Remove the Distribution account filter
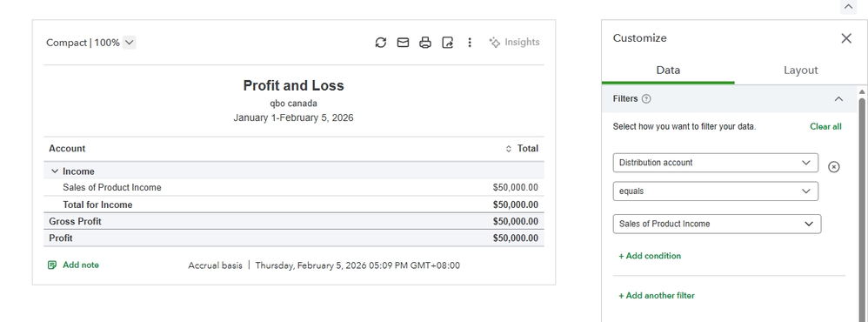The height and width of the screenshot is (322, 868). point(834,167)
